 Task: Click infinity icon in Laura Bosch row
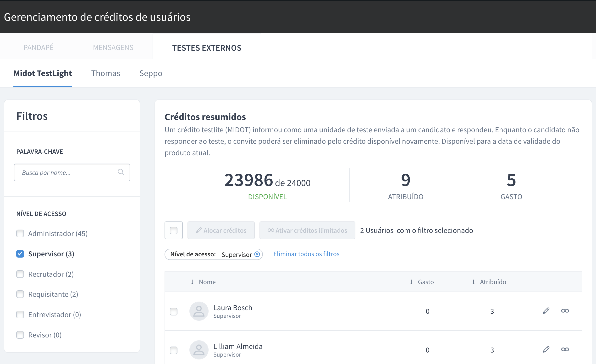pyautogui.click(x=565, y=311)
